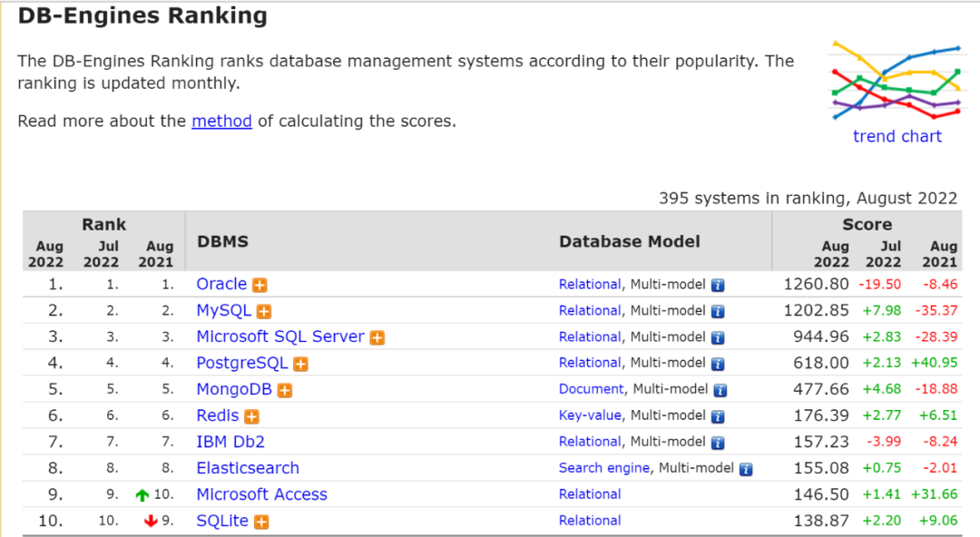Open the MySQL DBMS link
Image resolution: width=980 pixels, height=537 pixels.
click(224, 310)
